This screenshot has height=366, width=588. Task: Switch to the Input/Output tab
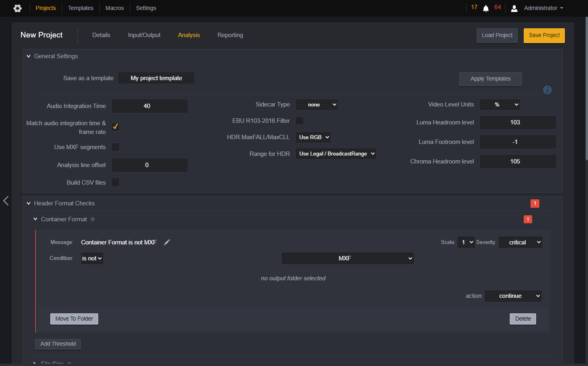(x=144, y=35)
